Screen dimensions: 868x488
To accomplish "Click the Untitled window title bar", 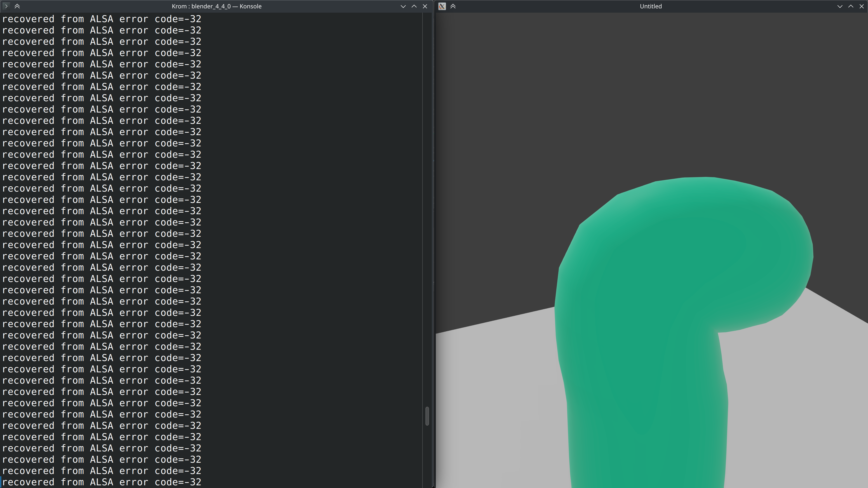I will point(650,6).
